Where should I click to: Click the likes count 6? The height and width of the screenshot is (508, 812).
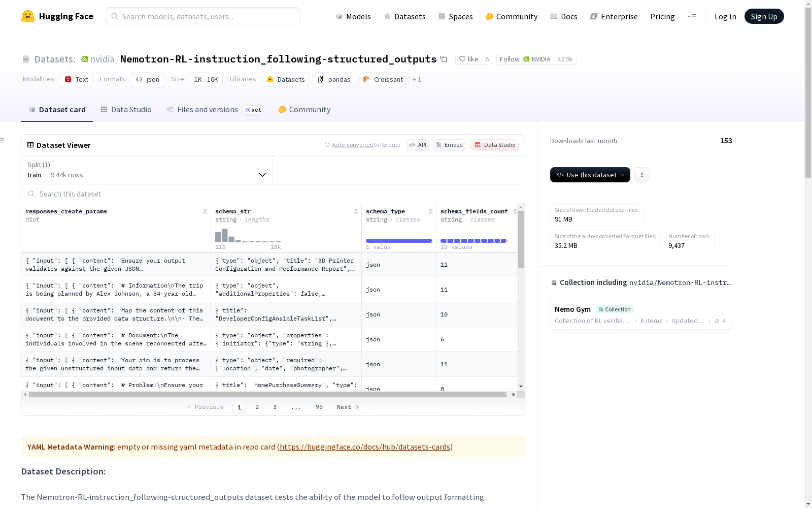487,59
